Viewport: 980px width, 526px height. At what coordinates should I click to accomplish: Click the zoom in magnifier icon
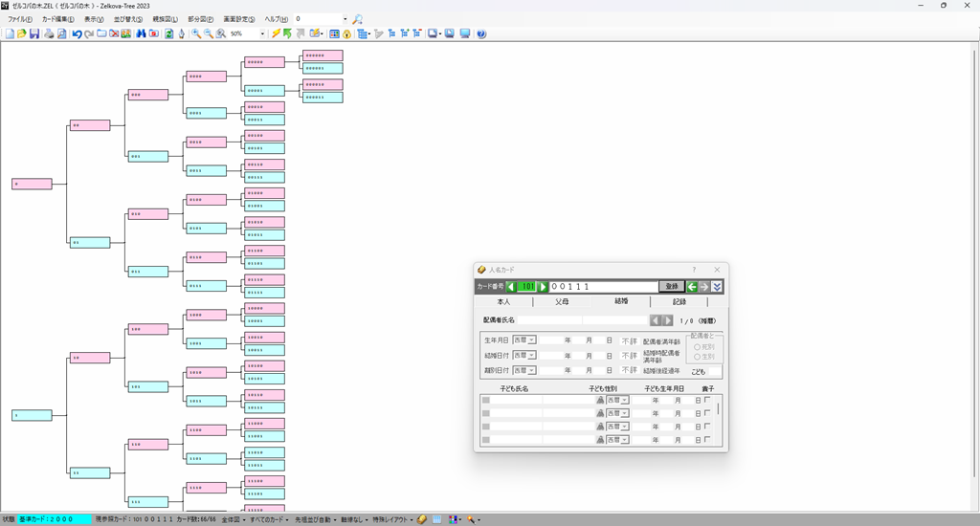[195, 33]
